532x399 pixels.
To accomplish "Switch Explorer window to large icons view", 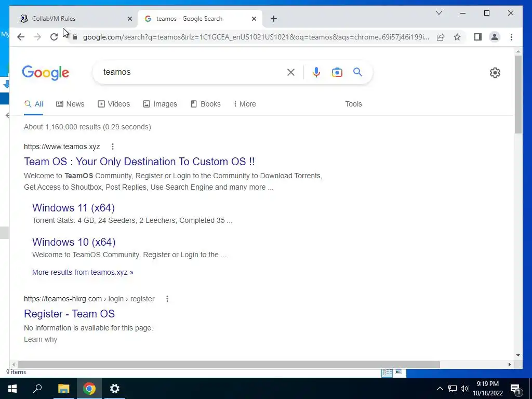I will (398, 372).
